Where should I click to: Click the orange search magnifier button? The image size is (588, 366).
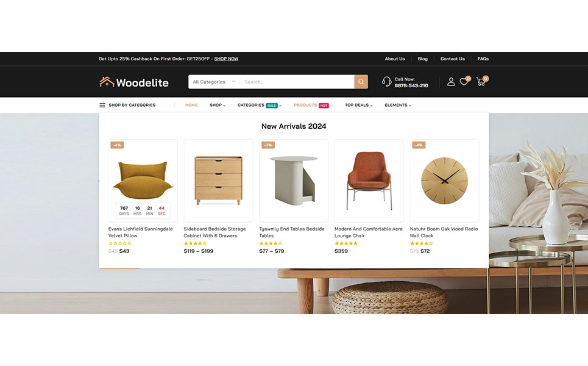coord(361,82)
